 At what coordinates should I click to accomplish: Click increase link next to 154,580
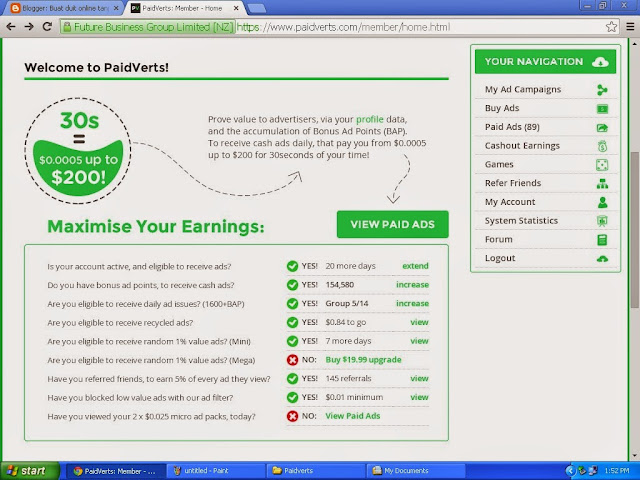(x=412, y=285)
